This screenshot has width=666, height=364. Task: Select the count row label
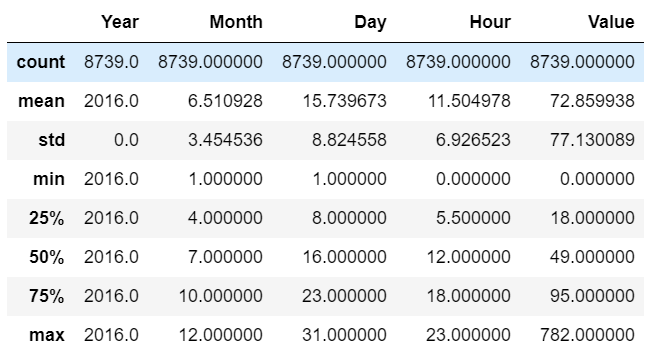point(41,62)
